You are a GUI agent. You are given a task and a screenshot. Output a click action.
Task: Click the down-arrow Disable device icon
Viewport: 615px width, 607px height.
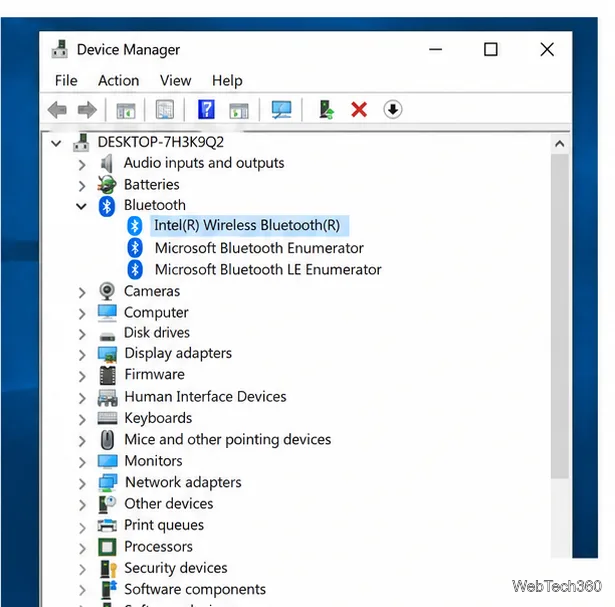[393, 109]
